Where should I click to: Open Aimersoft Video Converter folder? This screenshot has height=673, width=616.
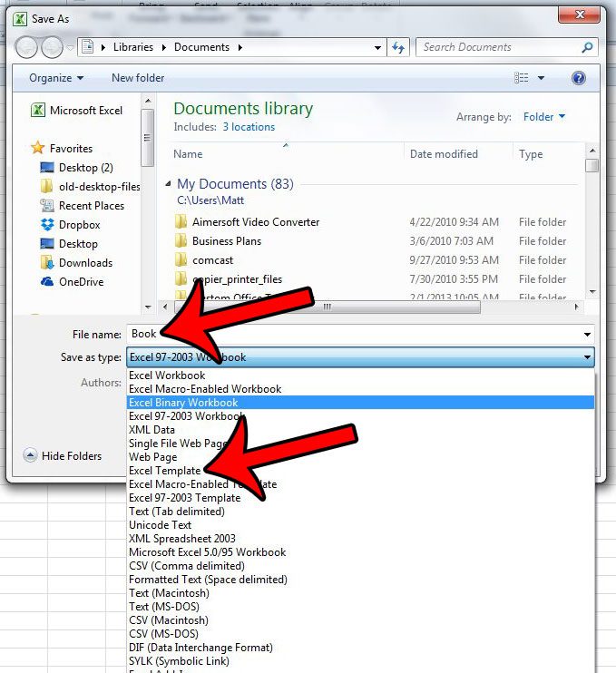(255, 222)
